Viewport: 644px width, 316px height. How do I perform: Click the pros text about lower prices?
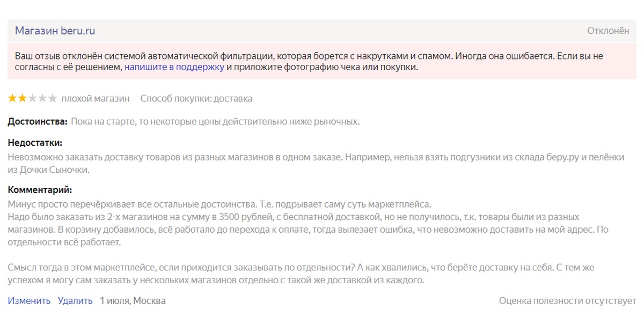(215, 122)
